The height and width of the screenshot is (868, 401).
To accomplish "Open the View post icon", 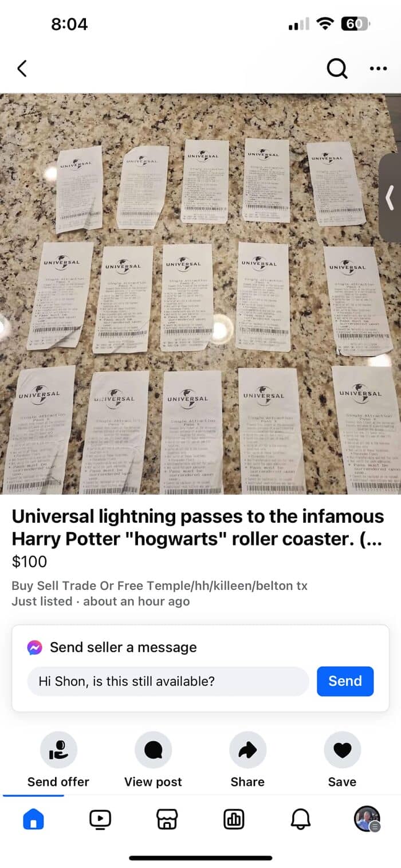I will (x=153, y=749).
